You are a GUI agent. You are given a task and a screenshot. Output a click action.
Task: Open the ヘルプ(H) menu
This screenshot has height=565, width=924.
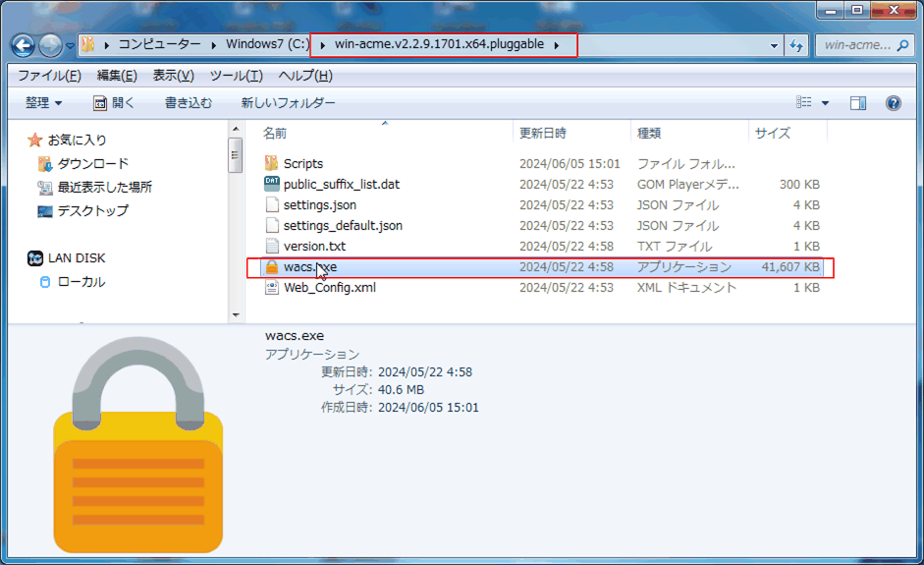(305, 76)
